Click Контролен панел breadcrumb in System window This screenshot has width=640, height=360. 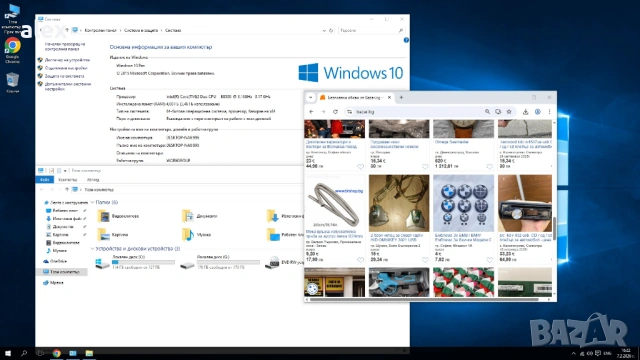[x=100, y=31]
